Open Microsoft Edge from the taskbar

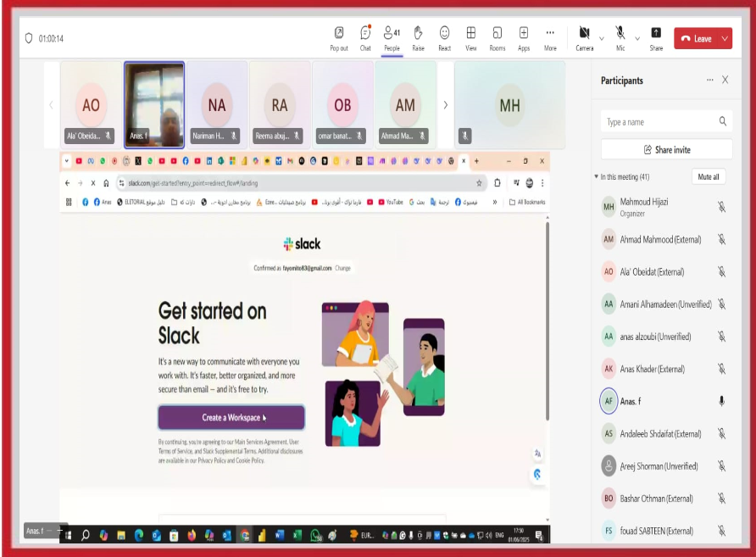coord(139,535)
